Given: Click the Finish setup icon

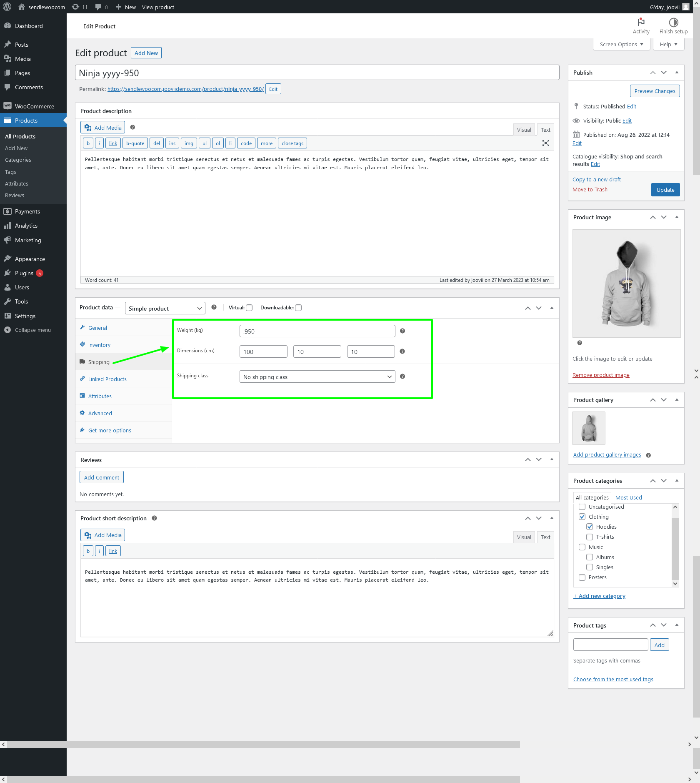Looking at the screenshot, I should pos(673,23).
